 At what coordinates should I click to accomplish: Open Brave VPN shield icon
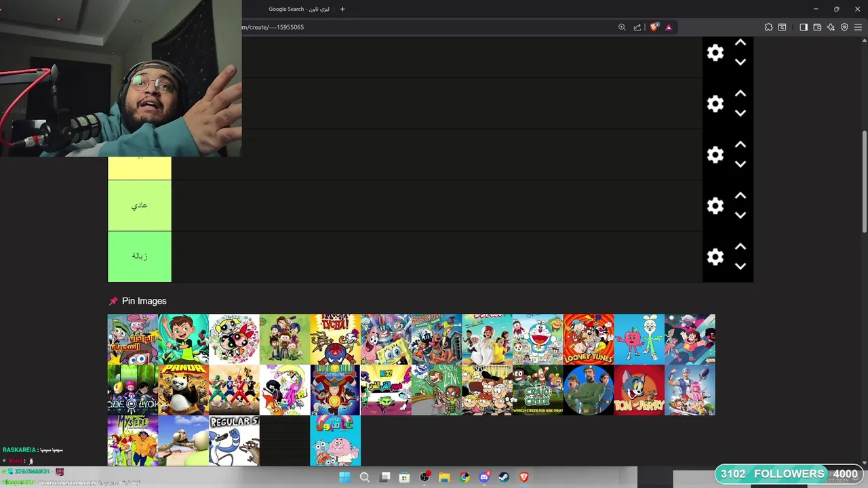(844, 27)
